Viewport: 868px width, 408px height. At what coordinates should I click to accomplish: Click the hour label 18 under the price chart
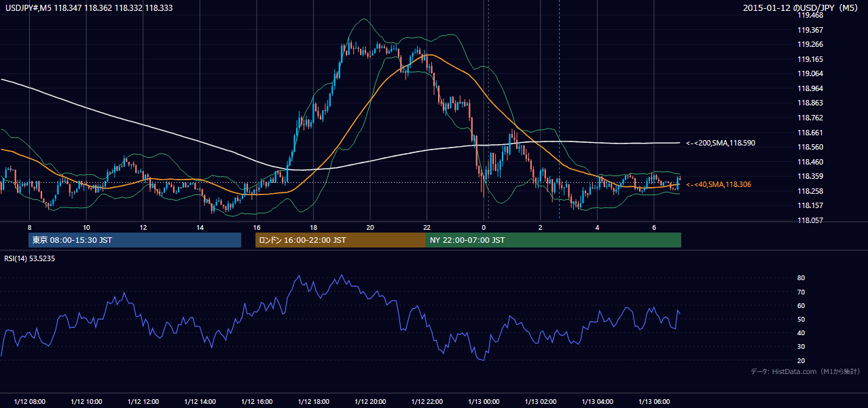(312, 227)
